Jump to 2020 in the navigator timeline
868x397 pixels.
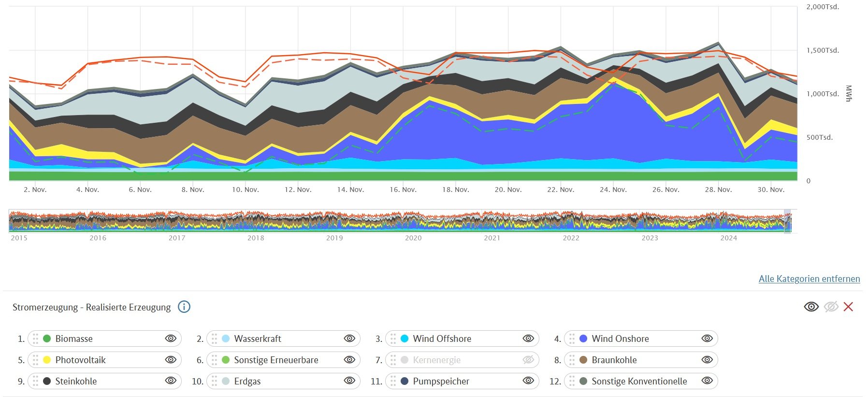[413, 238]
